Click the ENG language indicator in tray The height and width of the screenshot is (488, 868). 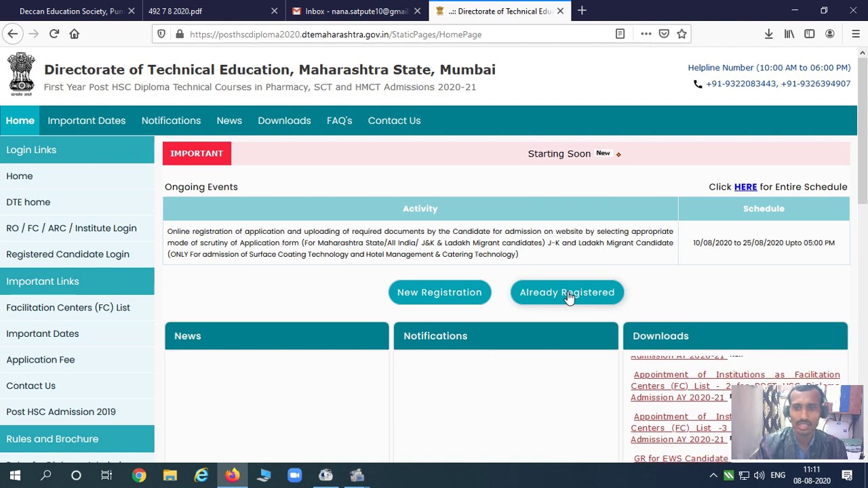778,475
